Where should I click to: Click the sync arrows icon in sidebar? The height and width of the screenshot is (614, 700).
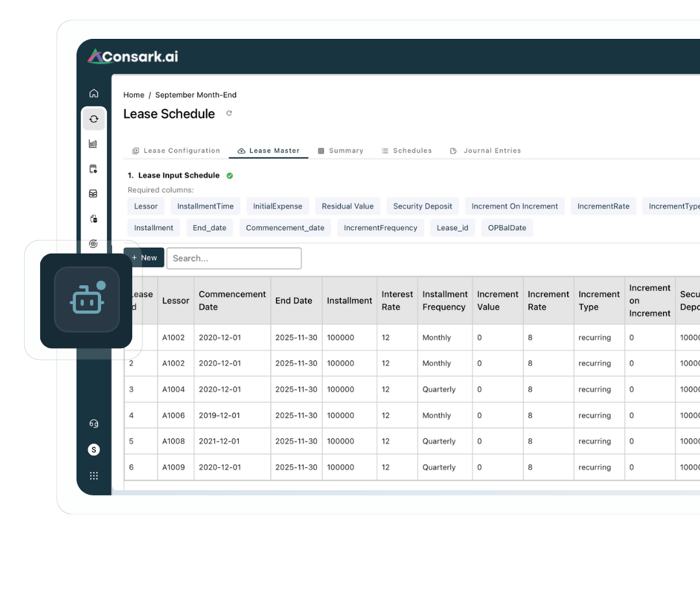(94, 119)
